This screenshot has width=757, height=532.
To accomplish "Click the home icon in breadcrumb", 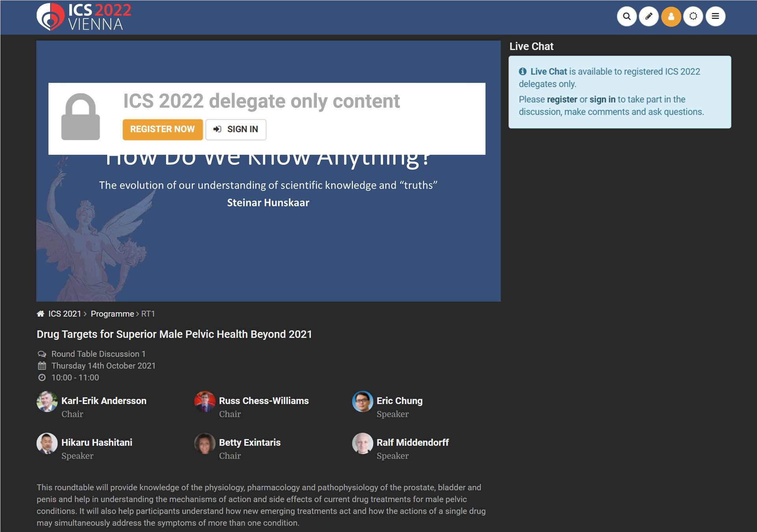I will tap(40, 314).
